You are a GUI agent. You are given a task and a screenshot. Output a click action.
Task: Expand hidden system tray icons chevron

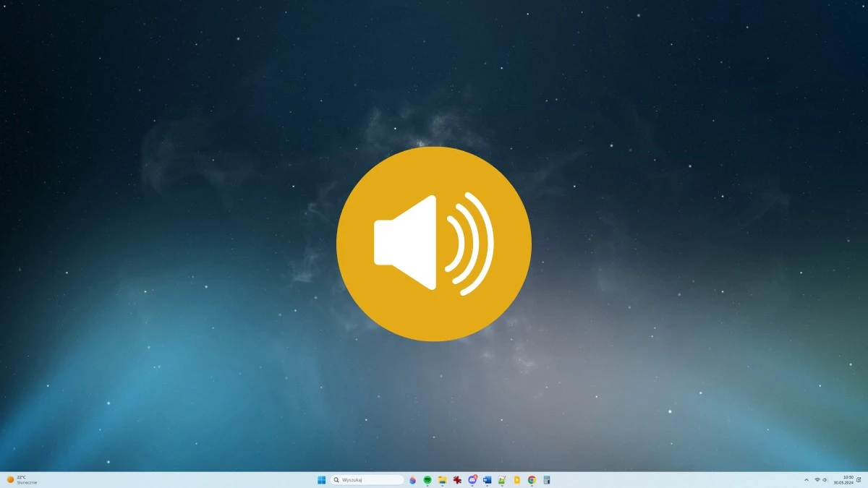tap(807, 479)
